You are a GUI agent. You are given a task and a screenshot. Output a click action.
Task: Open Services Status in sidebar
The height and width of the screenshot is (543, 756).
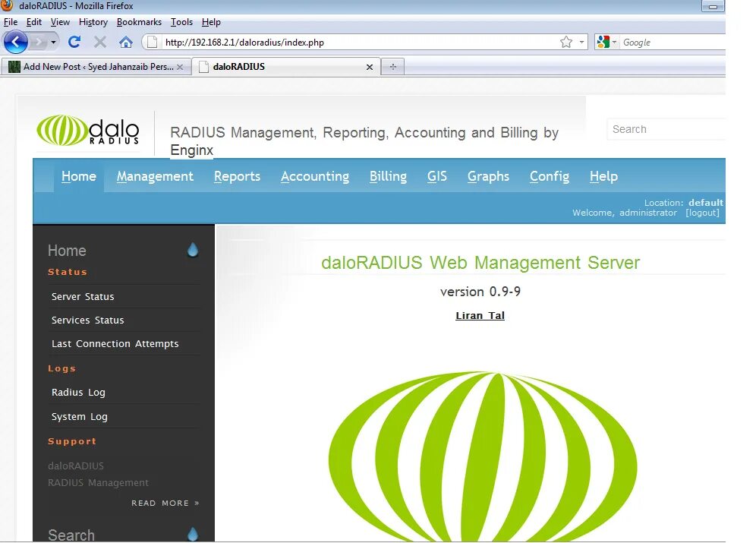coord(88,320)
